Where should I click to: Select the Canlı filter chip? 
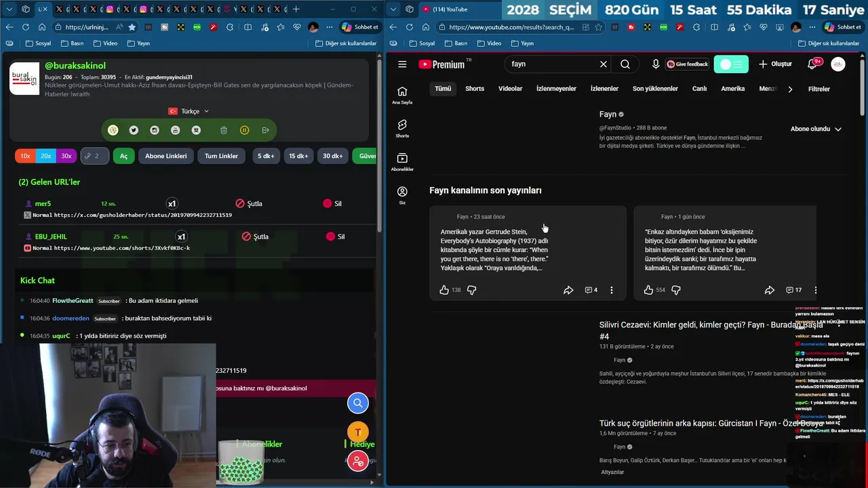click(x=699, y=89)
